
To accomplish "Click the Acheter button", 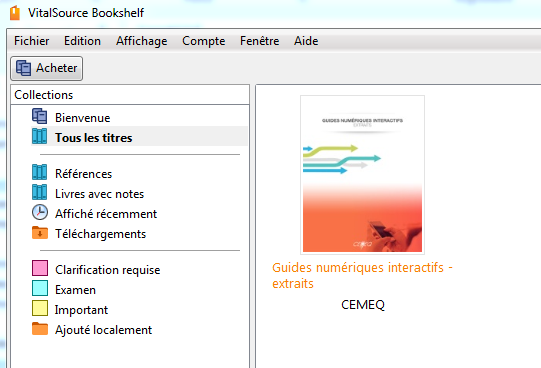I will [47, 68].
